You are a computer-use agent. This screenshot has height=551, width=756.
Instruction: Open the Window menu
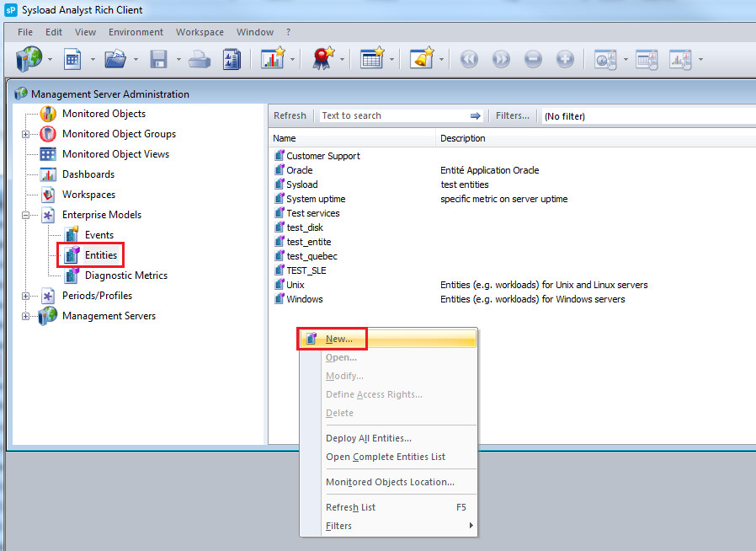(255, 32)
